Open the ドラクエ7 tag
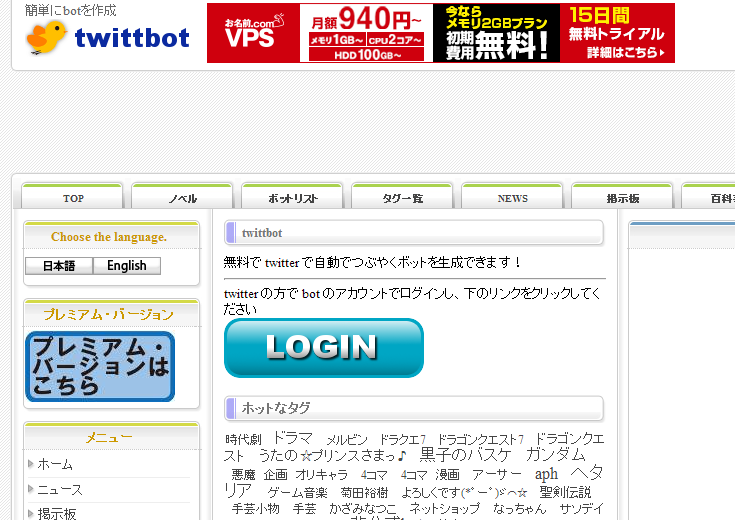This screenshot has width=735, height=520. pos(402,440)
